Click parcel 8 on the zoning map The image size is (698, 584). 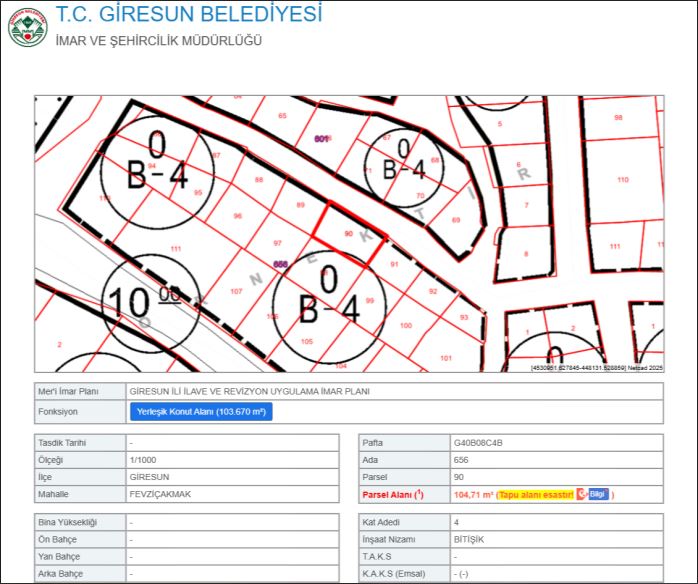526,254
